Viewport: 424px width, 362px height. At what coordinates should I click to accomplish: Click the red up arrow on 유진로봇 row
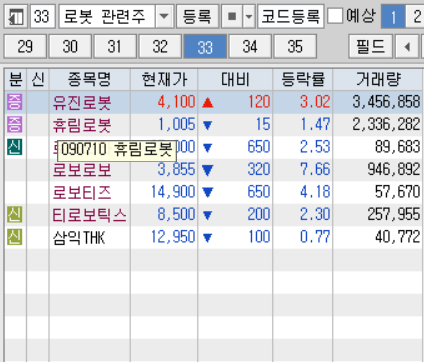[x=207, y=103]
